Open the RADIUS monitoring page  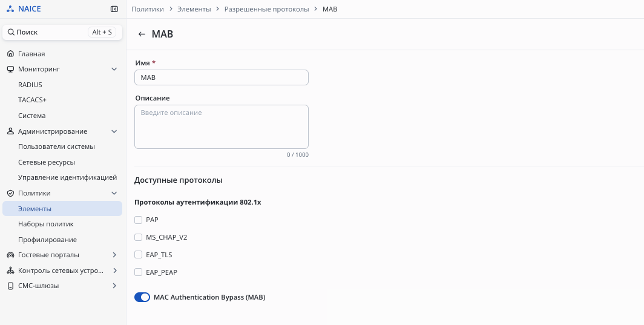pos(30,85)
